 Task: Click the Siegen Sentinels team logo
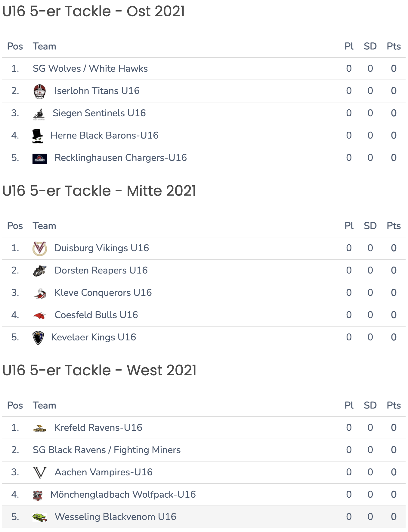pyautogui.click(x=39, y=114)
